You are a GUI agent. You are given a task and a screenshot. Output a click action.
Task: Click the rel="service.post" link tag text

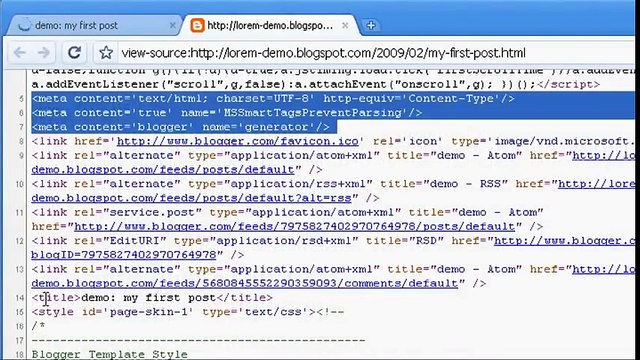[287, 212]
